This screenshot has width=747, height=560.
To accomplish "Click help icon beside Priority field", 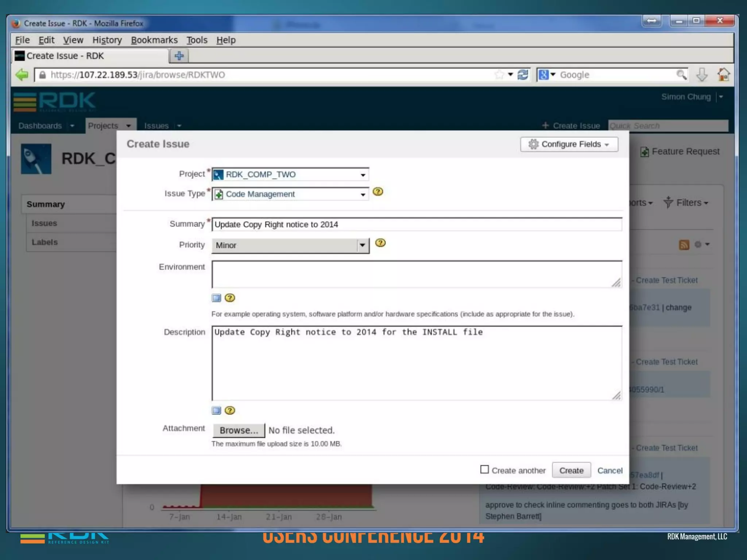I will pos(380,243).
